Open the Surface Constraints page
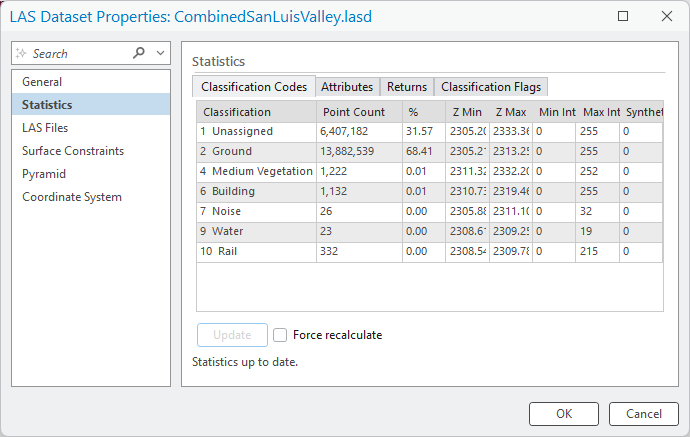This screenshot has width=690, height=437. click(73, 151)
